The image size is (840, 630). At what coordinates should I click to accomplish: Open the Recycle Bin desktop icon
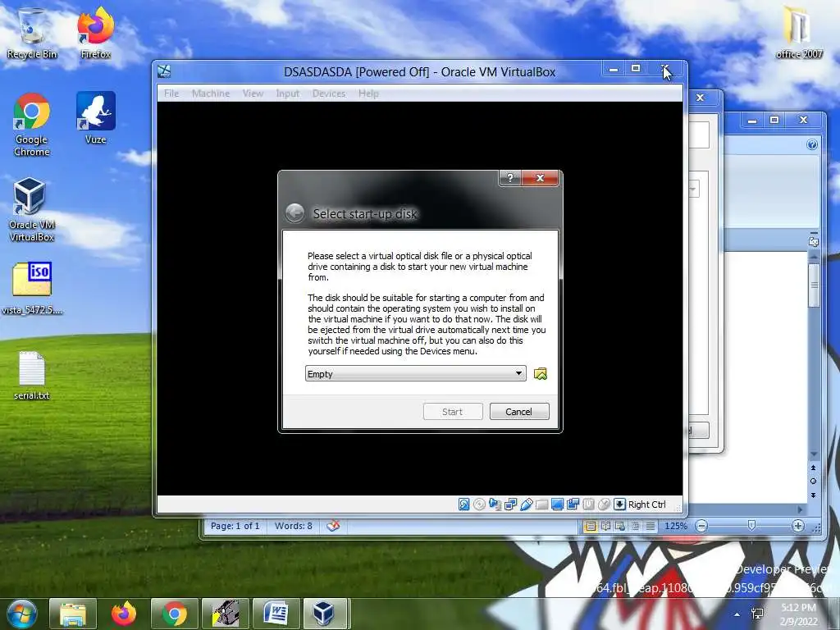[32, 33]
